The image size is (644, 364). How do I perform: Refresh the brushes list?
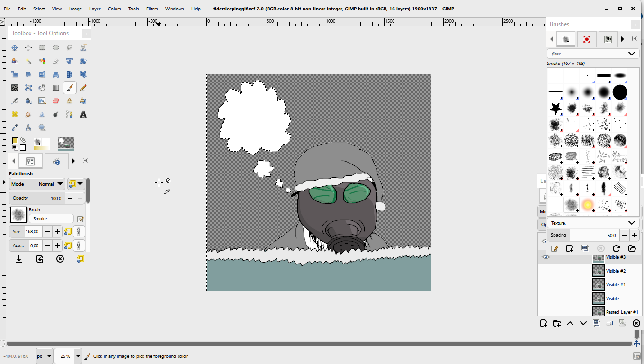click(x=616, y=248)
